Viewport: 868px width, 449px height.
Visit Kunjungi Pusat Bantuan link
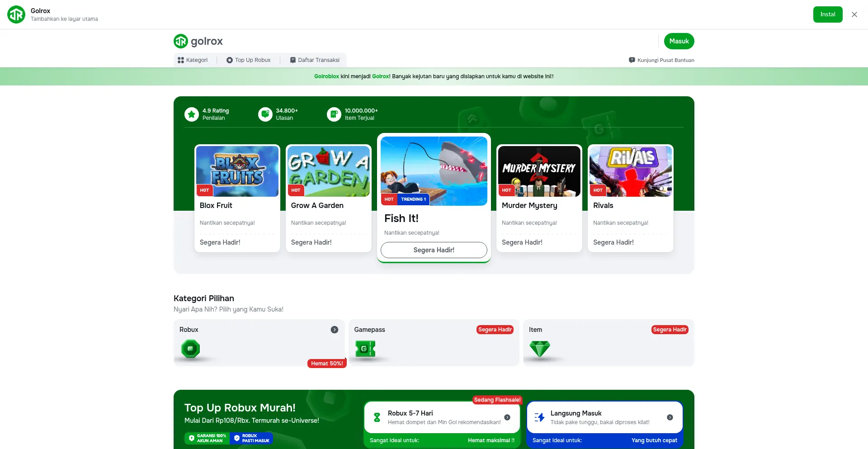tap(661, 60)
